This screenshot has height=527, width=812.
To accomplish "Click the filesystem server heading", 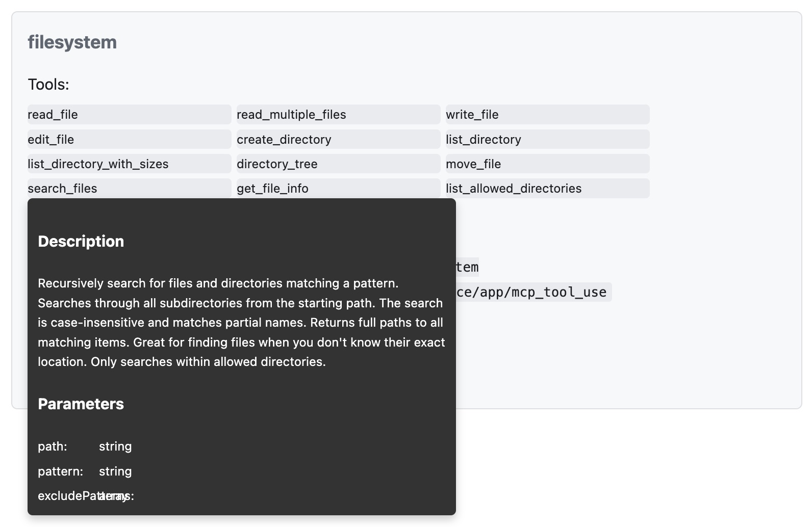I will point(72,42).
